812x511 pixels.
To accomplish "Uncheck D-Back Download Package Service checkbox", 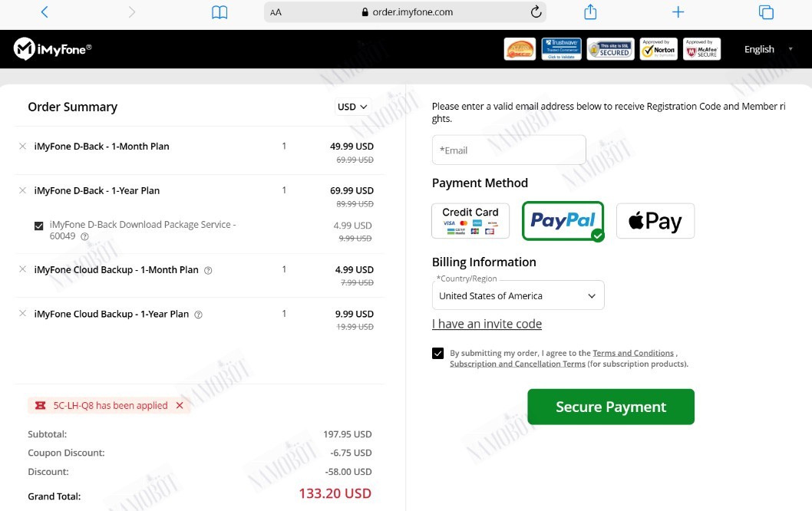I will (x=39, y=226).
